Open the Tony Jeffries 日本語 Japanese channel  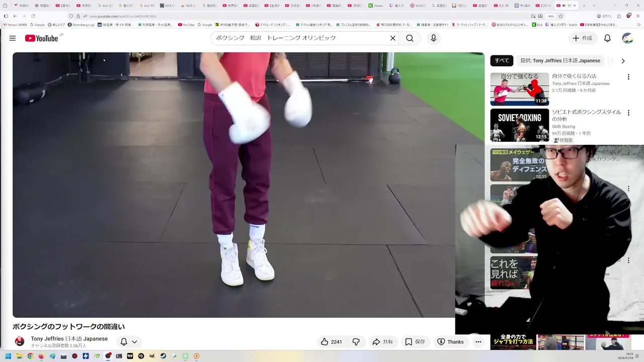[x=69, y=339]
